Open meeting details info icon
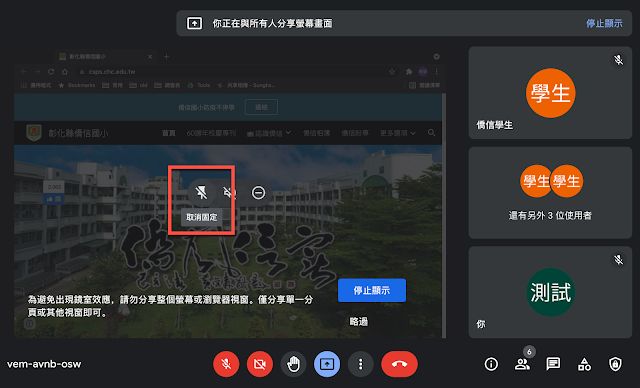This screenshot has height=388, width=640. (x=491, y=364)
